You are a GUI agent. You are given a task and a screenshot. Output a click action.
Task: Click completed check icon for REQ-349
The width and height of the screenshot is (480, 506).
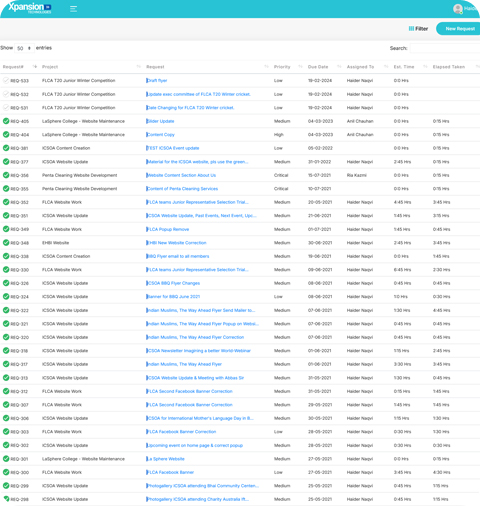pyautogui.click(x=6, y=229)
